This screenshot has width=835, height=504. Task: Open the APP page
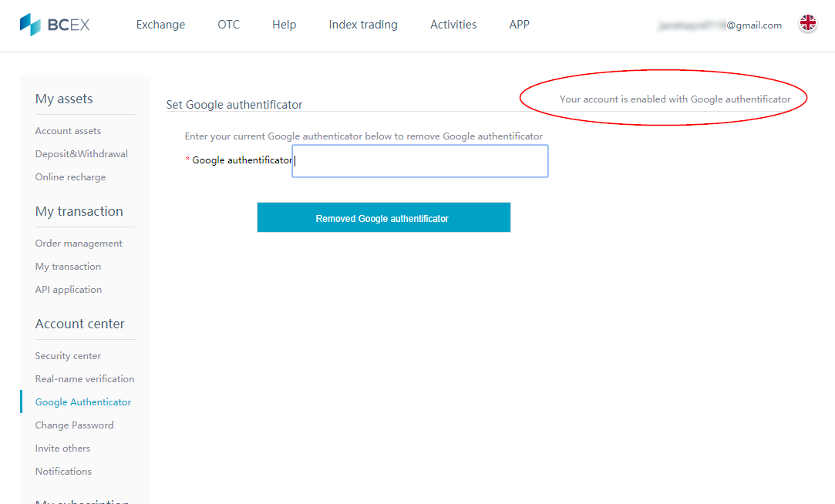click(519, 25)
